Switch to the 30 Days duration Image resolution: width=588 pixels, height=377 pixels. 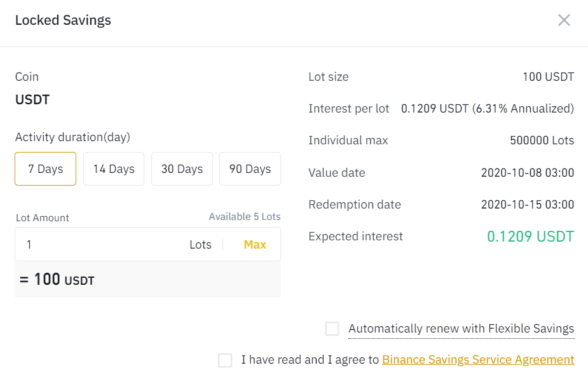(x=182, y=169)
